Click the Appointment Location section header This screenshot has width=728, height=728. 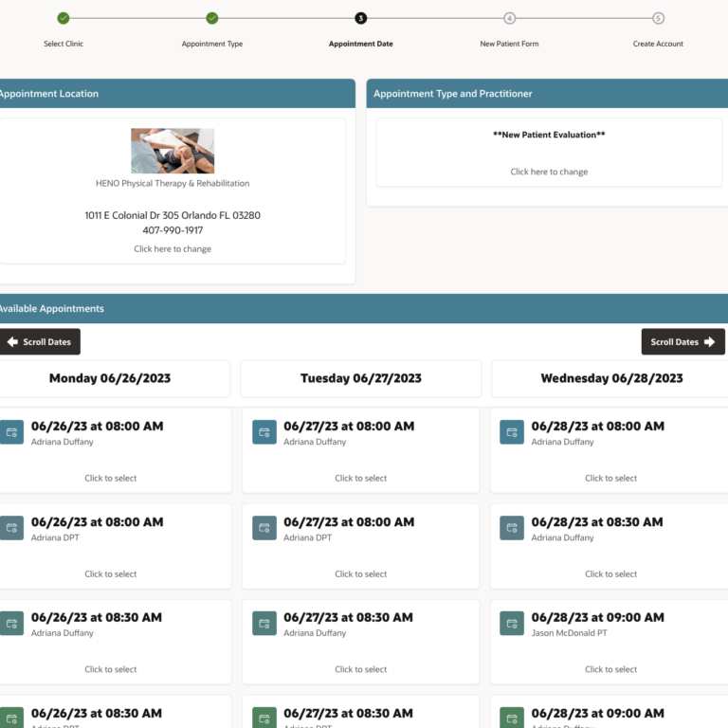(178, 93)
